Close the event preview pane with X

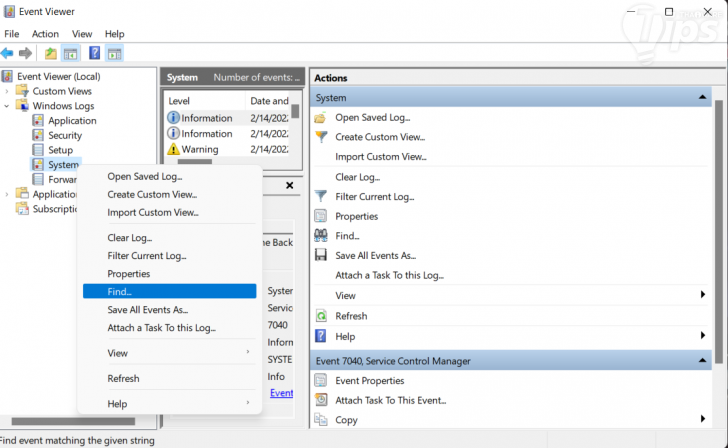(290, 185)
